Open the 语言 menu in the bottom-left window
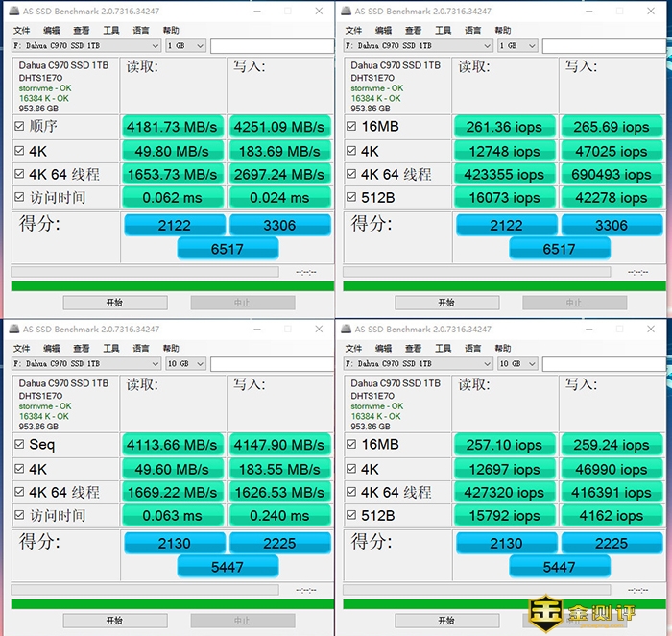 [x=140, y=348]
